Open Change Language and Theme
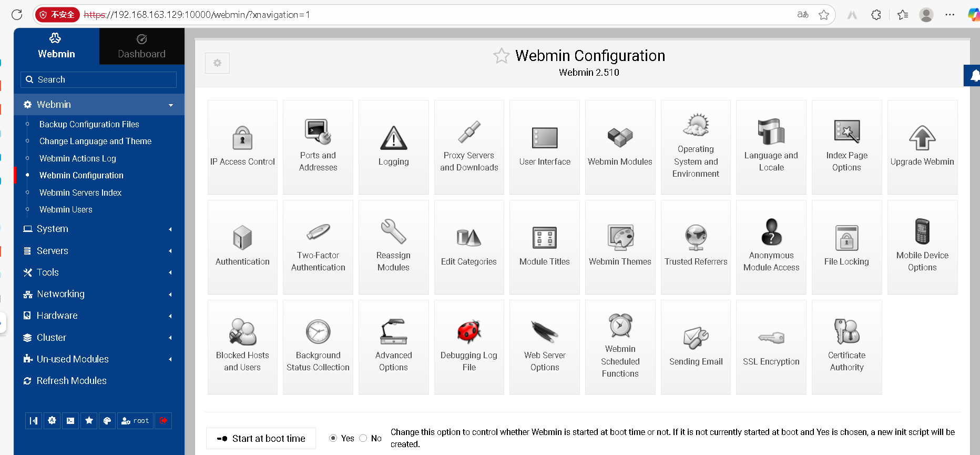This screenshot has height=455, width=980. 95,141
